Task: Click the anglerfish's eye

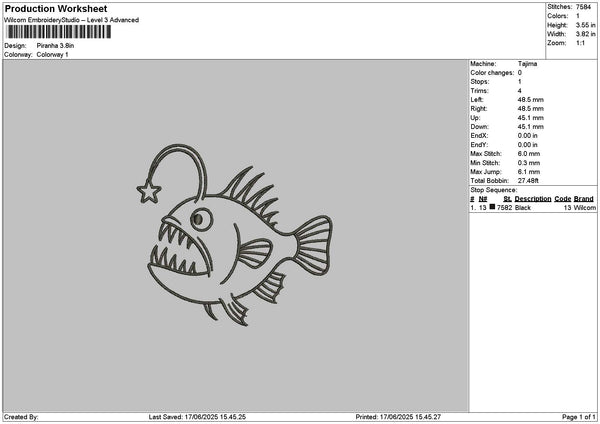Action: (201, 219)
